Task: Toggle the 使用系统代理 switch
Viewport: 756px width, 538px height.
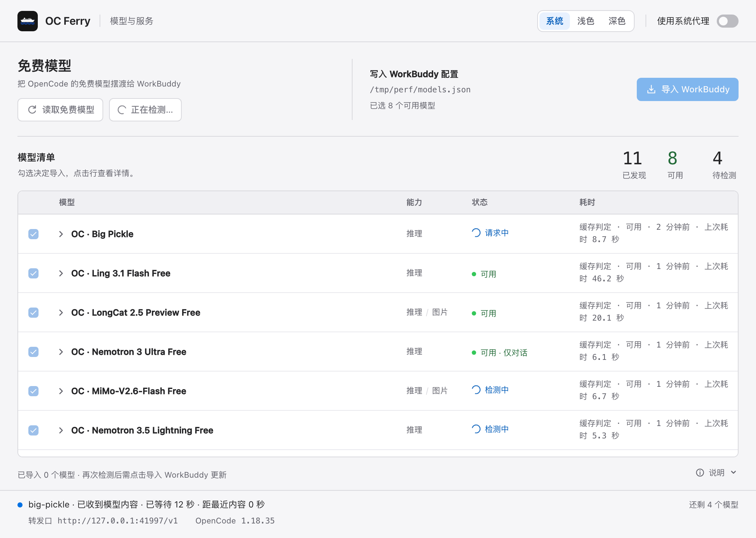Action: (x=728, y=21)
